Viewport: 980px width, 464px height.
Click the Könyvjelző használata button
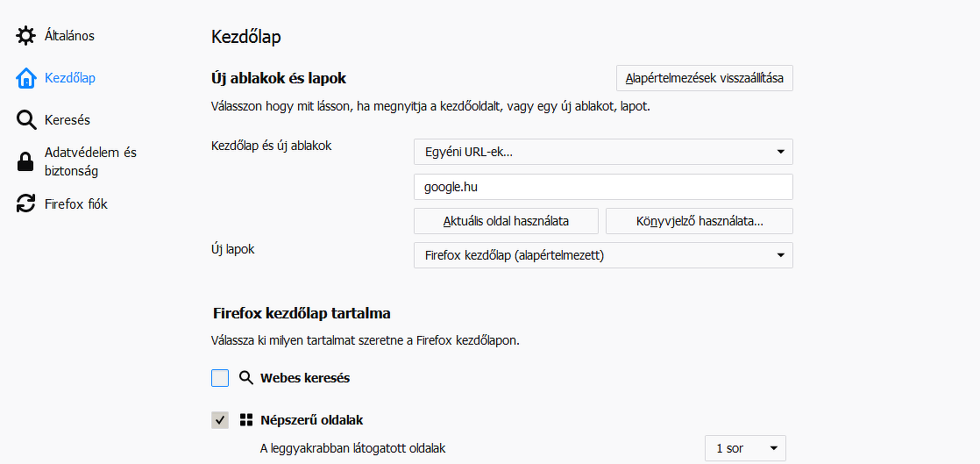699,221
